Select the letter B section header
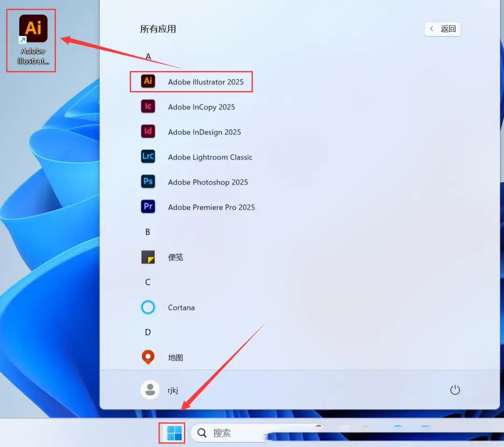Viewport: 504px width, 447px height. [x=148, y=232]
